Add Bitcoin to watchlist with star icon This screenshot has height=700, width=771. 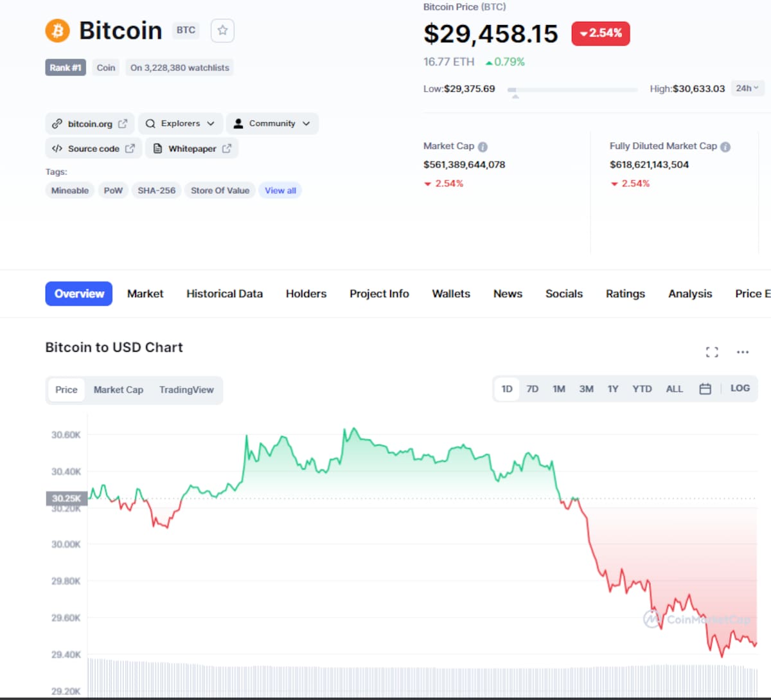pos(222,30)
